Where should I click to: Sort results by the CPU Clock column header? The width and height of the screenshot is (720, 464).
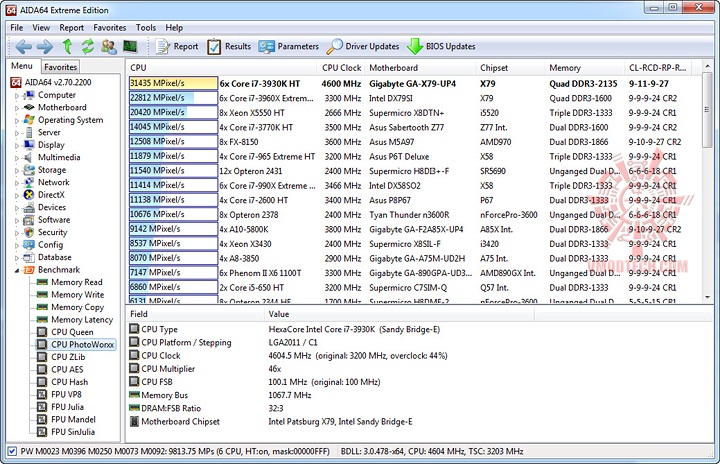[342, 68]
